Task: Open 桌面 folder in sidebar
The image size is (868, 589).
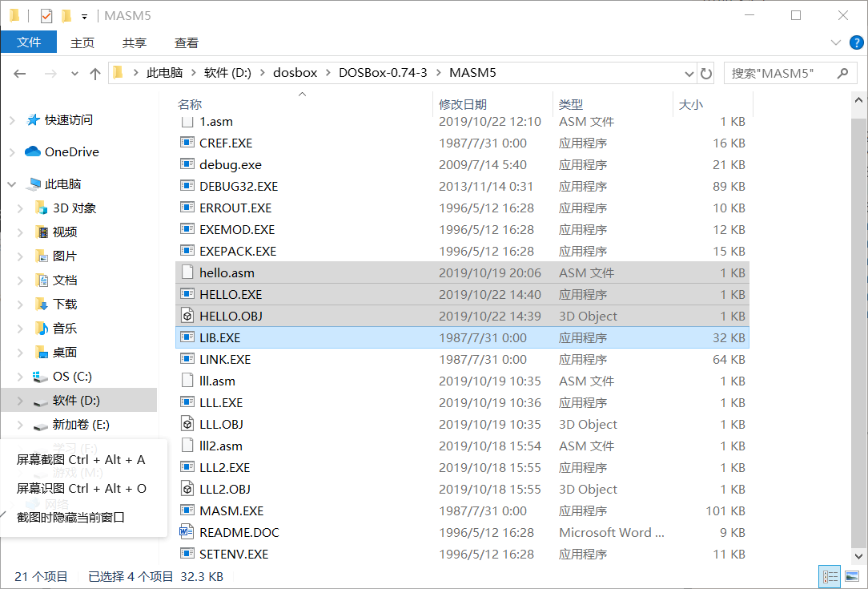Action: pos(65,353)
